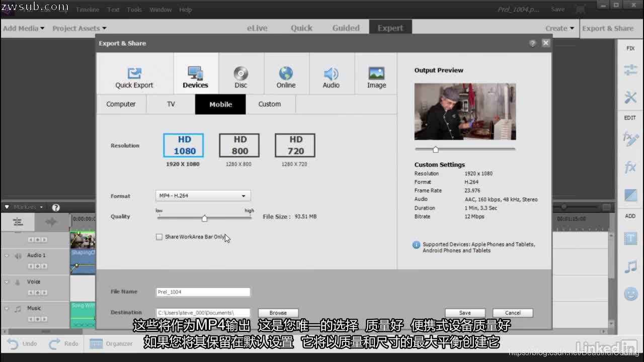Open the dialog help question mark
Screen dimensions: 644x362
tap(533, 43)
